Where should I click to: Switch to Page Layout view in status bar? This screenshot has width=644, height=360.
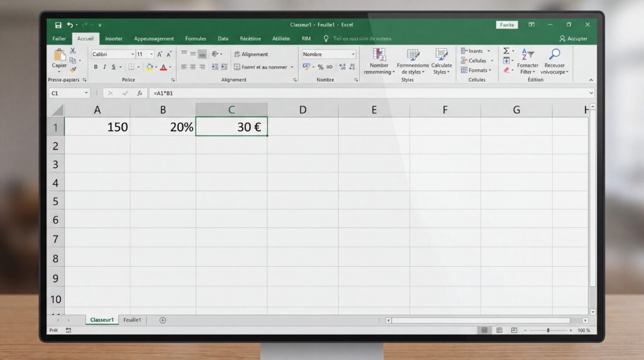(x=499, y=330)
